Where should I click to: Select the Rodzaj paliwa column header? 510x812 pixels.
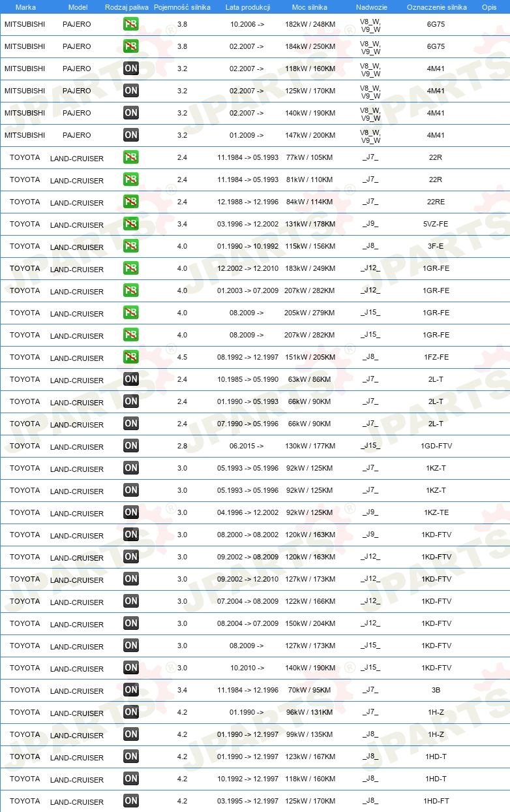(x=127, y=7)
